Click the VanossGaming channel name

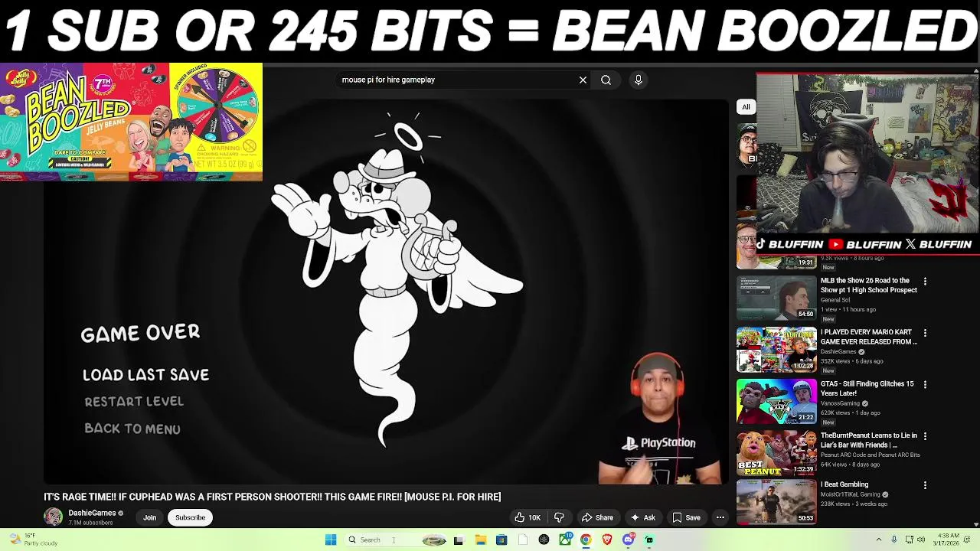click(x=840, y=403)
